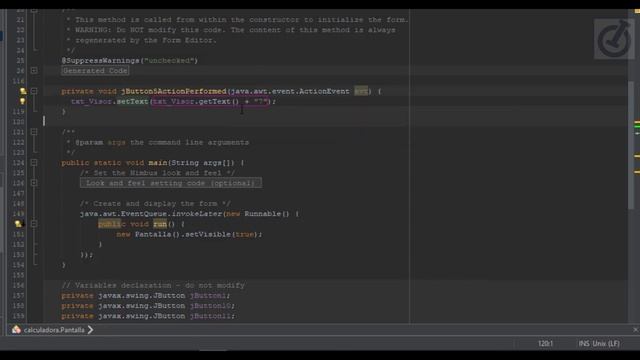Click the hint lightbulb beside jButton5ActionPerformed declaration
Image resolution: width=640 pixels, height=360 pixels.
coord(23,91)
